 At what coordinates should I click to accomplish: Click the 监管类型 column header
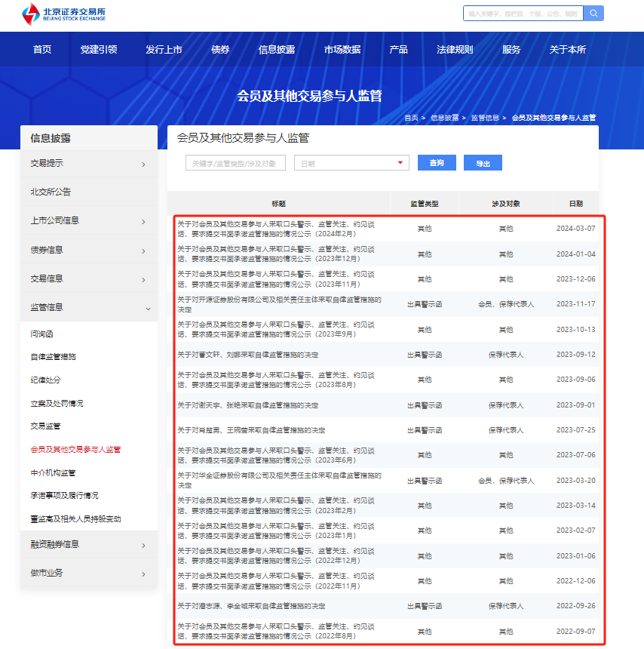(425, 203)
